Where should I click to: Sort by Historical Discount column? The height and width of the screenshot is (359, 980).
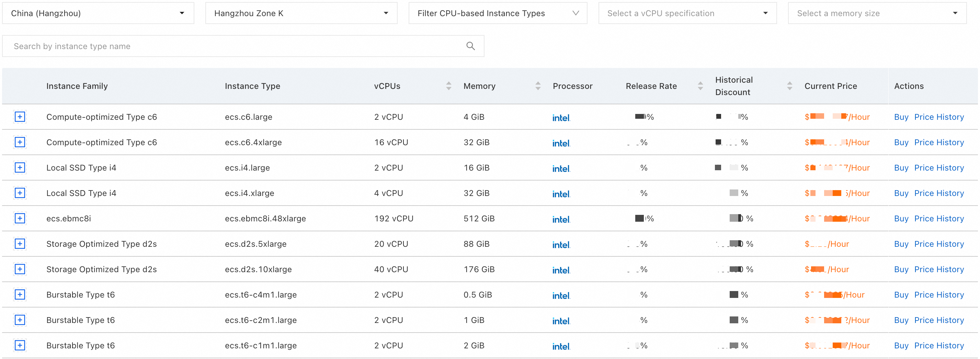[789, 86]
